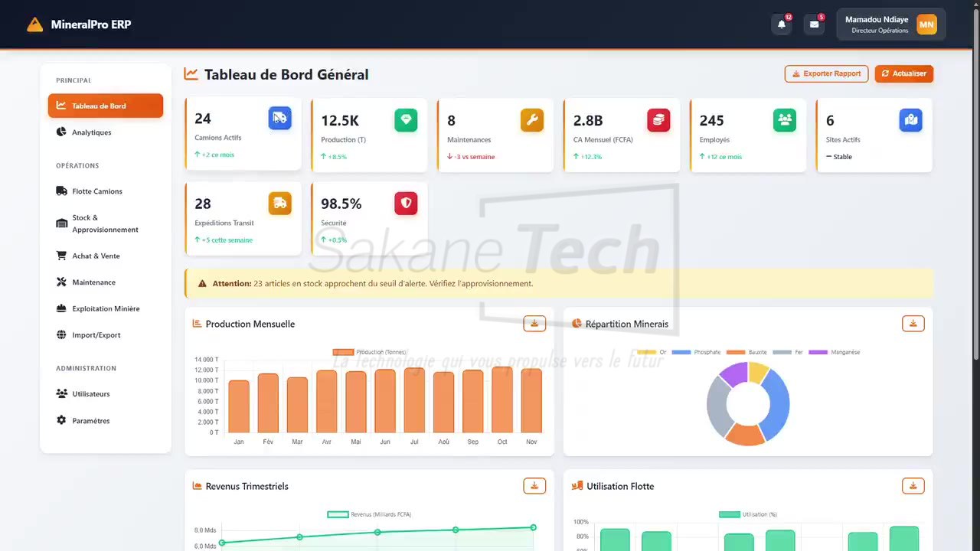The image size is (980, 551).
Task: Click the blue truck icon in Camions Actifs
Action: coord(280,118)
